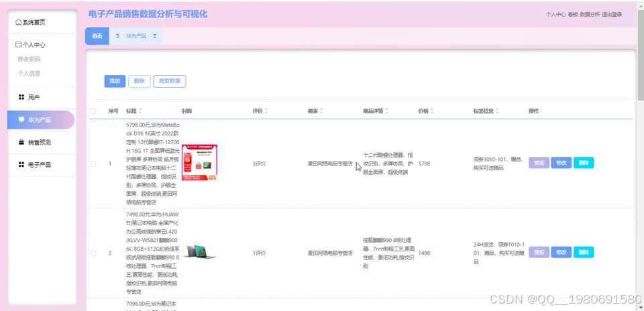
Task: Sort by the 评价 column arrows
Action: (266, 111)
